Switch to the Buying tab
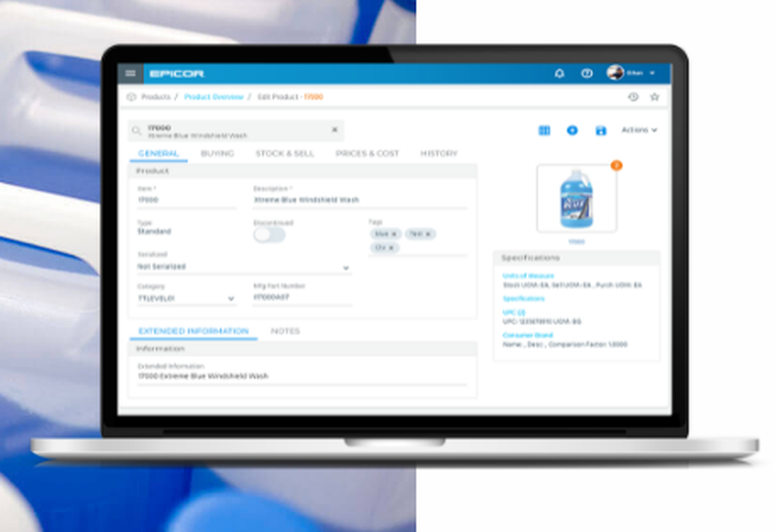The width and height of the screenshot is (775, 532). pyautogui.click(x=218, y=153)
